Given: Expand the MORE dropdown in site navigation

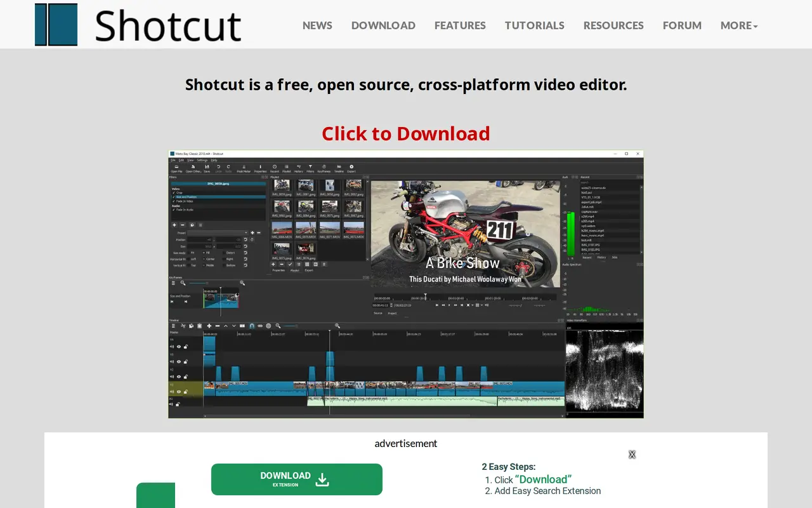Looking at the screenshot, I should pos(739,25).
